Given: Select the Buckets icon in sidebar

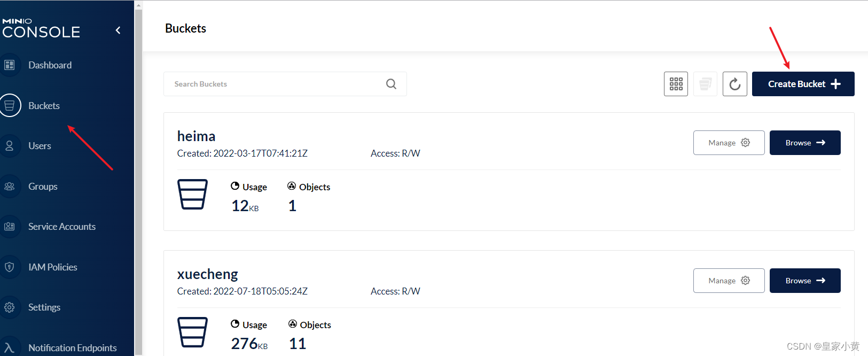Looking at the screenshot, I should tap(10, 106).
